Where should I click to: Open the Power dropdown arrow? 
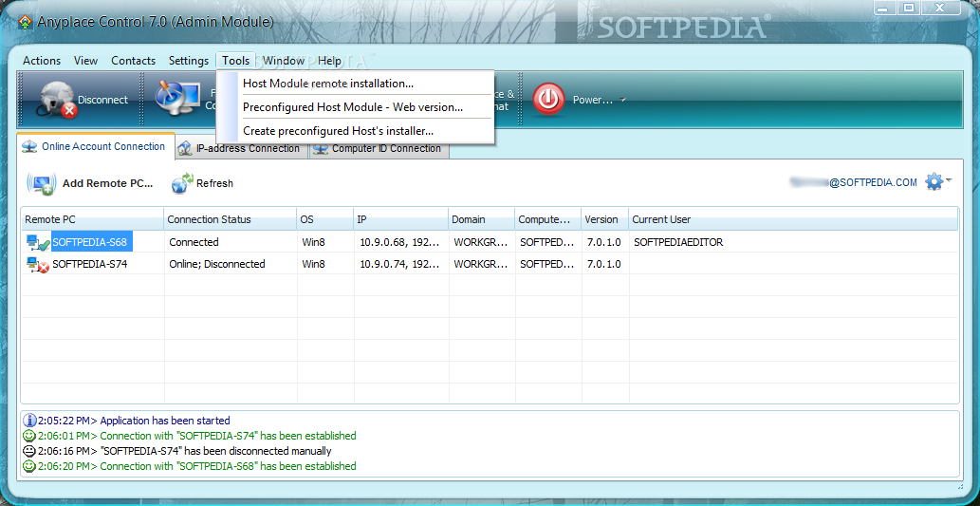[622, 100]
